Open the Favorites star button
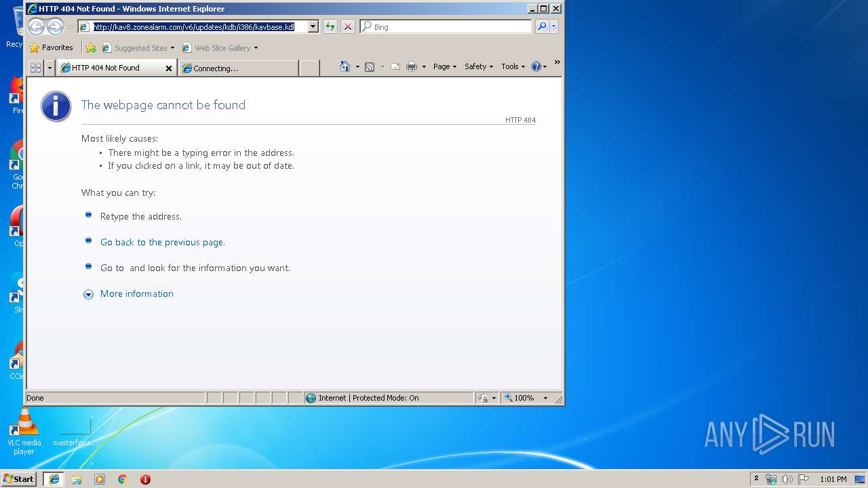This screenshot has height=488, width=868. click(52, 48)
